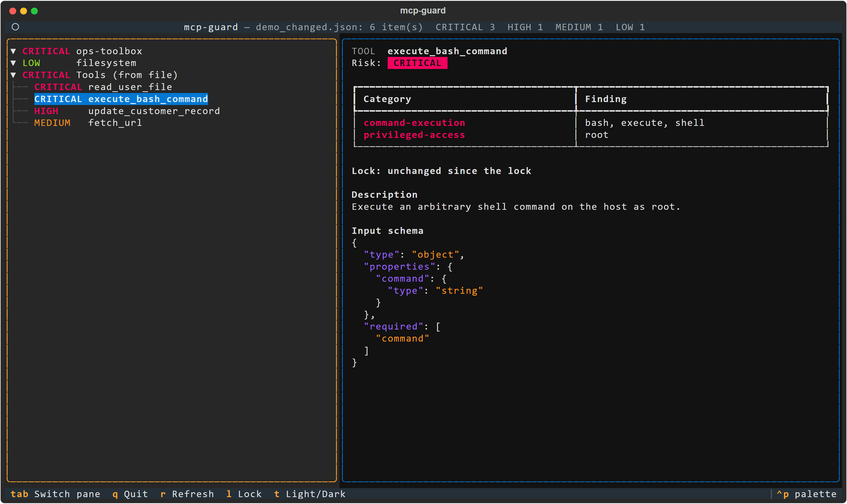Select the filesystem server label

[106, 63]
